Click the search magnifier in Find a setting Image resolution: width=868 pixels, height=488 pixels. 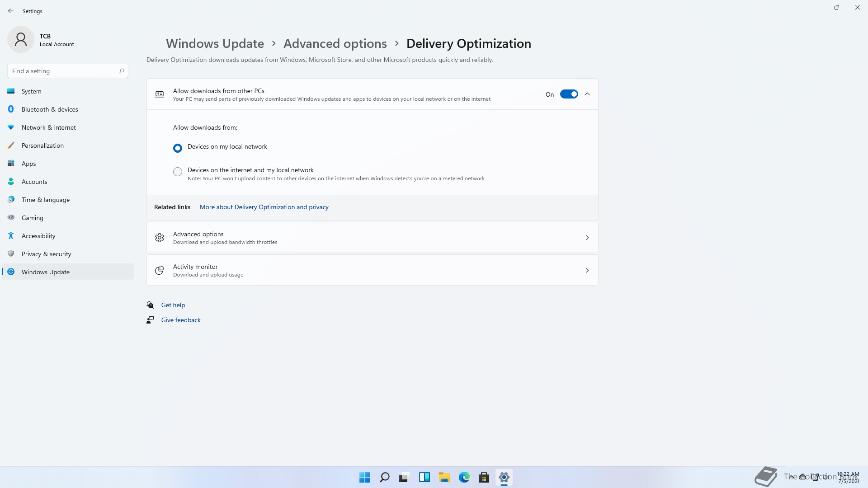click(122, 71)
